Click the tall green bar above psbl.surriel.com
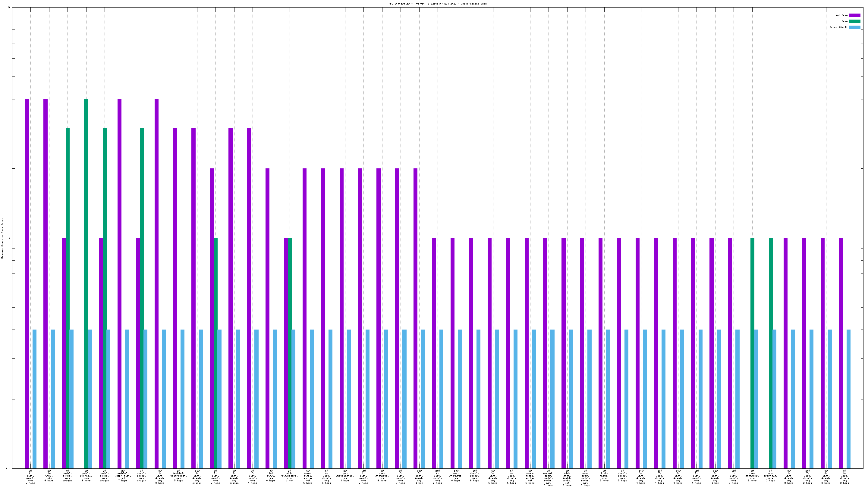This screenshot has width=868, height=488. click(x=86, y=283)
